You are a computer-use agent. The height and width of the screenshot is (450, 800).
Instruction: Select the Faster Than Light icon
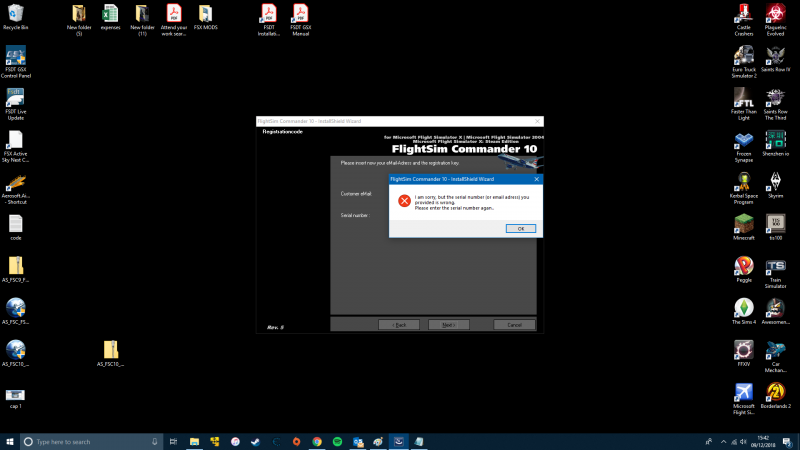[743, 104]
